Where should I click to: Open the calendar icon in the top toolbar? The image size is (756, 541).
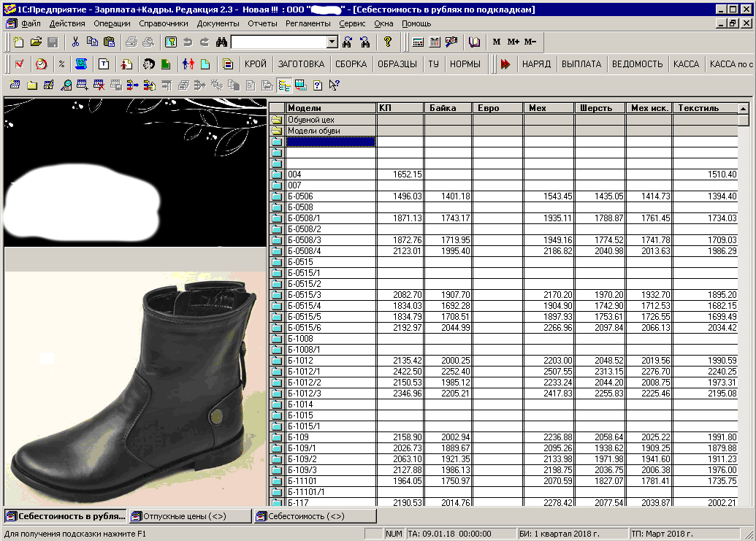pyautogui.click(x=435, y=42)
